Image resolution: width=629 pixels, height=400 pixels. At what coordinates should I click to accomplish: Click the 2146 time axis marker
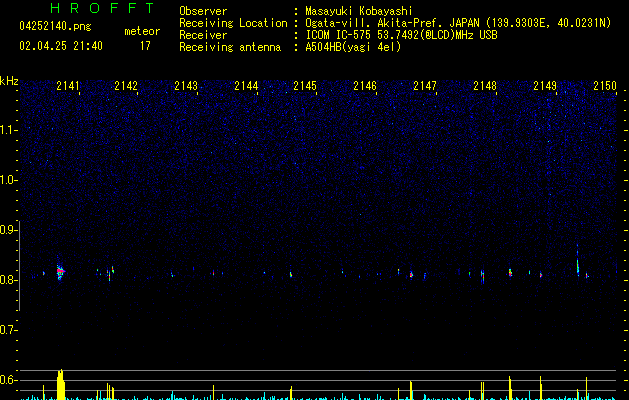(x=365, y=86)
